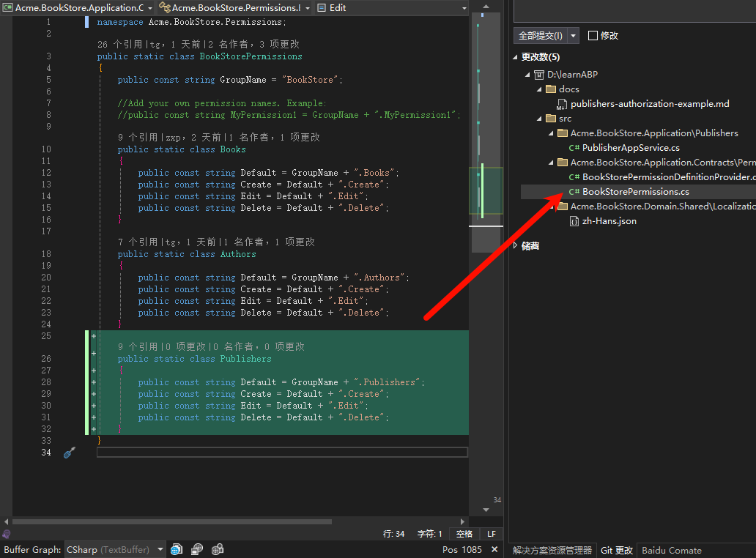756x558 pixels.
Task: Click the class icon before Acme.BookStore.Permissions
Action: pos(165,8)
